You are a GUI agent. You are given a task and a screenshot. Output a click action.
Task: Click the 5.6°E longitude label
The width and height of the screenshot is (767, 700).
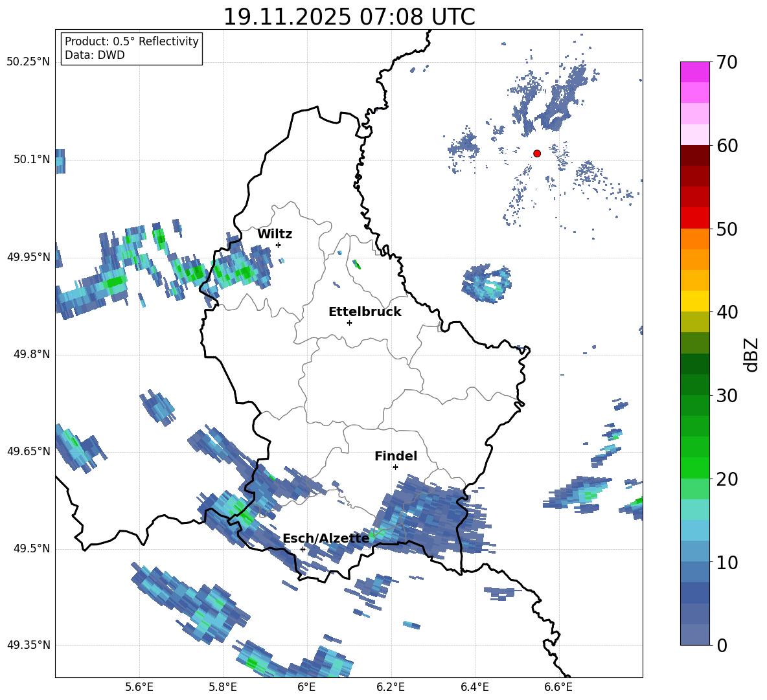pos(139,687)
